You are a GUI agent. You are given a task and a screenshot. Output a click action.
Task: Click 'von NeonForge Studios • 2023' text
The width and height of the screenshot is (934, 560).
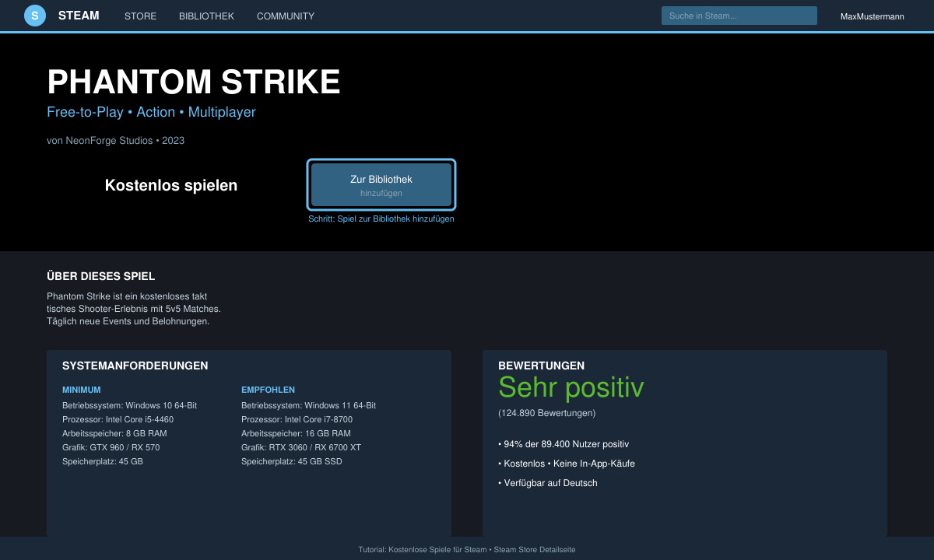point(115,141)
